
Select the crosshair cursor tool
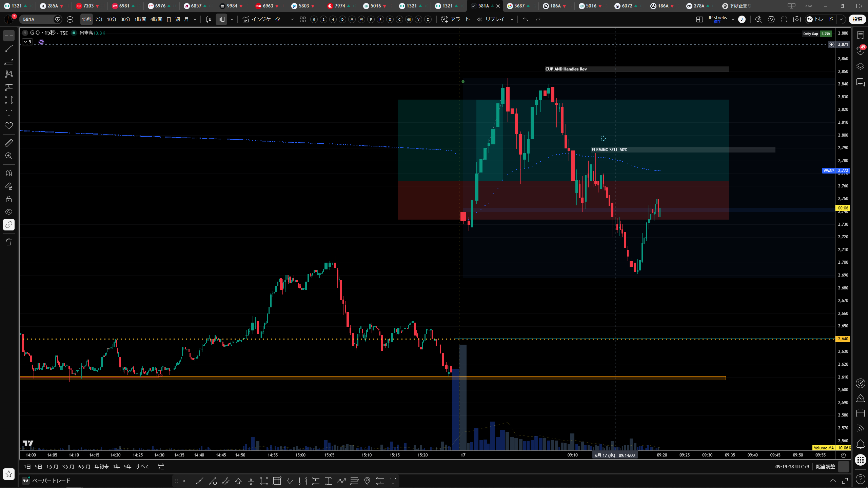(x=9, y=36)
